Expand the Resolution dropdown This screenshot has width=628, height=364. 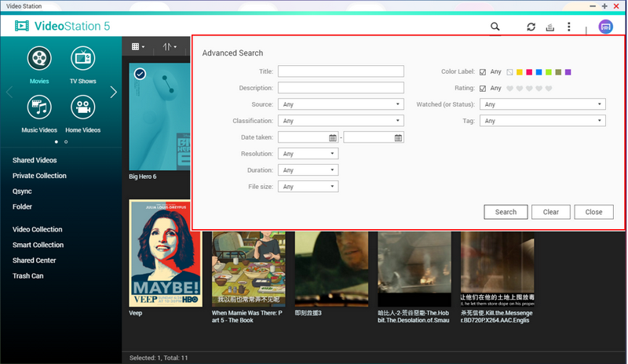click(308, 154)
